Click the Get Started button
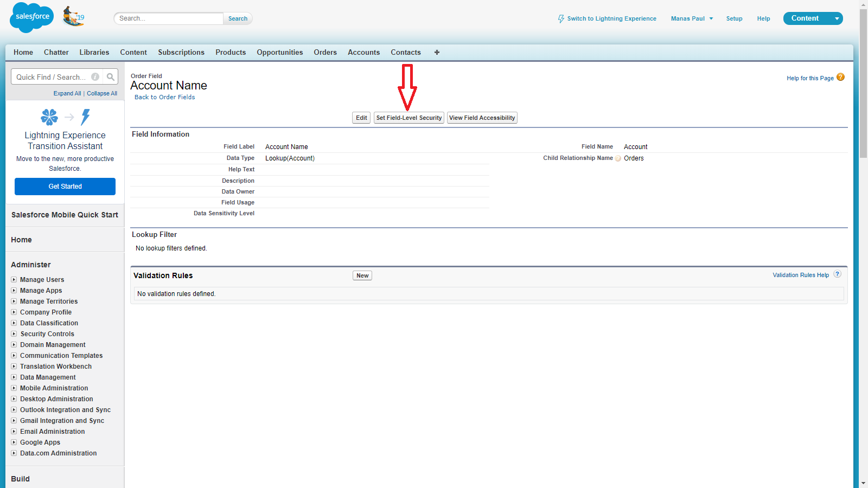The width and height of the screenshot is (868, 488). (65, 187)
